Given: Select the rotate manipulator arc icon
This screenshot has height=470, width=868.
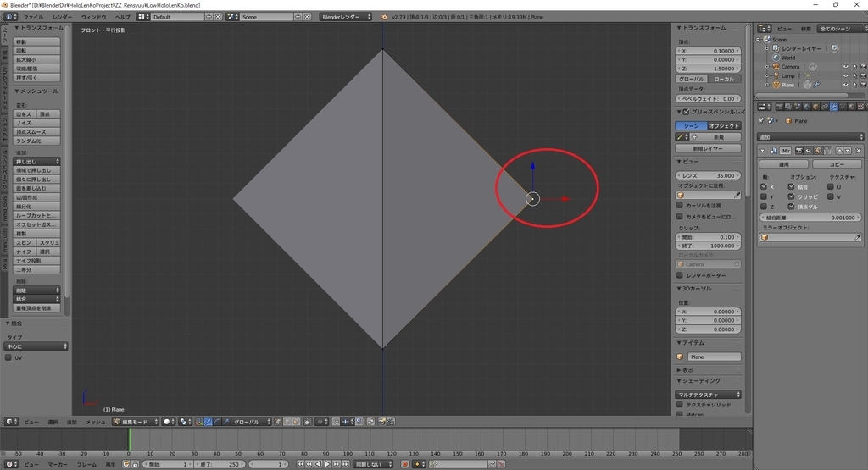Looking at the screenshot, I should tap(217, 422).
